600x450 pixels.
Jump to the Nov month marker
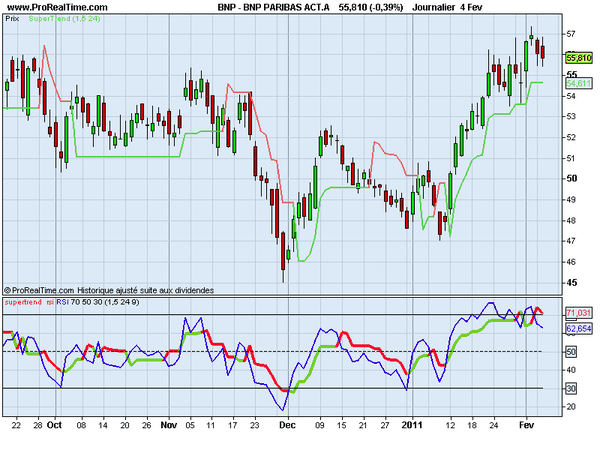[169, 426]
